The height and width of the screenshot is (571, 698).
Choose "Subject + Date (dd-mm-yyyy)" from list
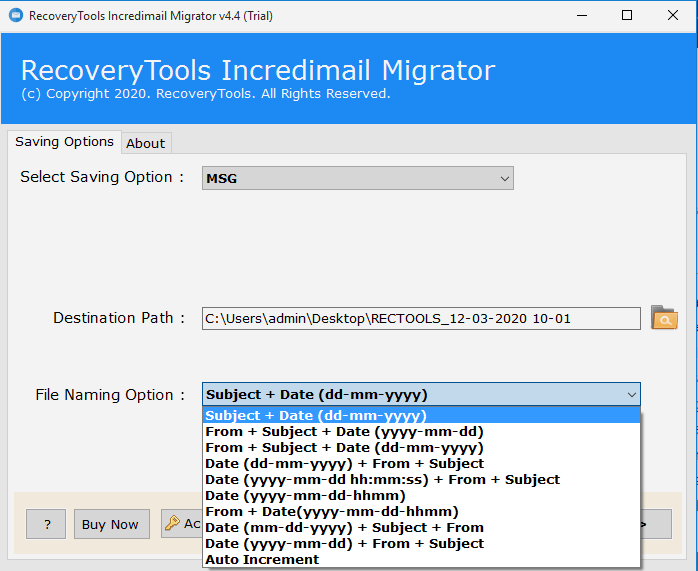point(421,416)
